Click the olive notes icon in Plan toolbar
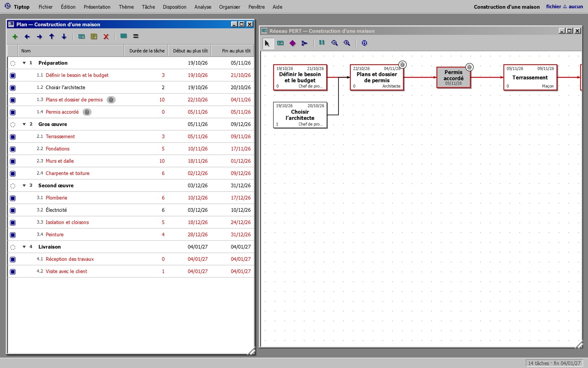 click(94, 37)
